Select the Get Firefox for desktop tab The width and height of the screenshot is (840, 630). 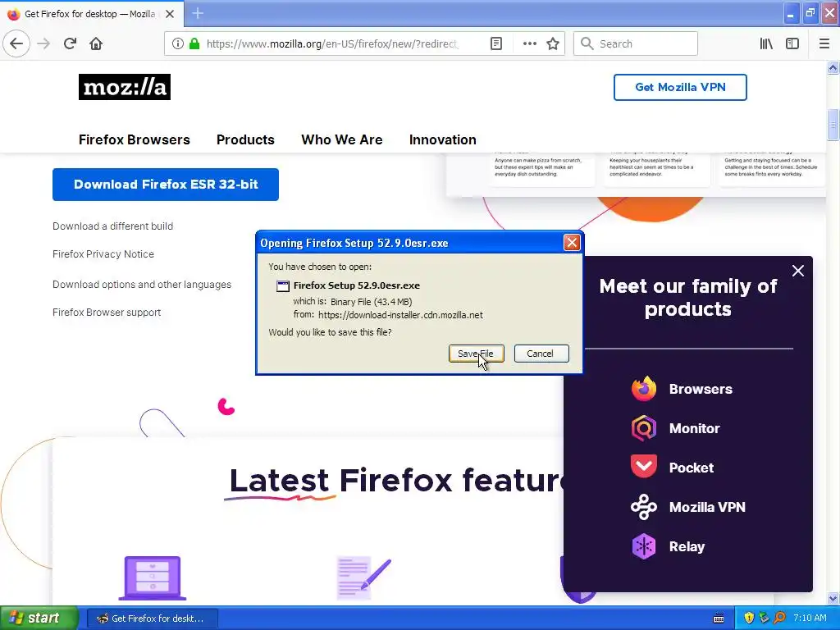pyautogui.click(x=91, y=14)
